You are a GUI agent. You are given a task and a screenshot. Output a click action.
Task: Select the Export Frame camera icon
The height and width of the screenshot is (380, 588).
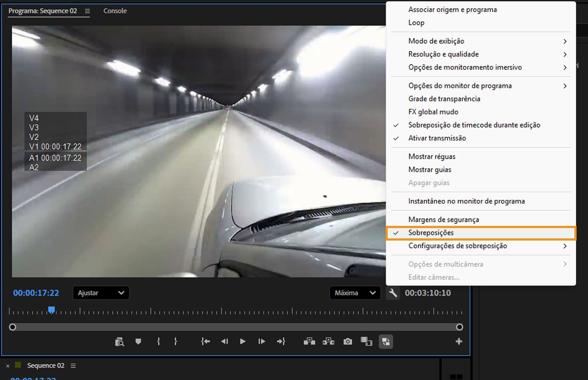(347, 341)
